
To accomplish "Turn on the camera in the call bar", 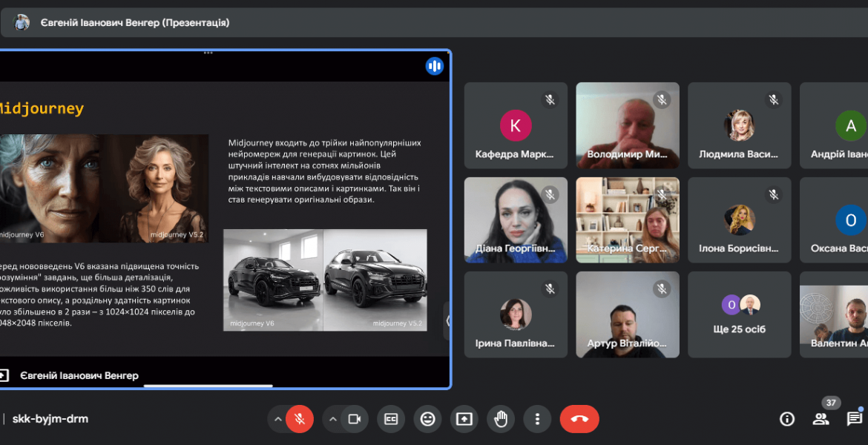I will coord(355,419).
